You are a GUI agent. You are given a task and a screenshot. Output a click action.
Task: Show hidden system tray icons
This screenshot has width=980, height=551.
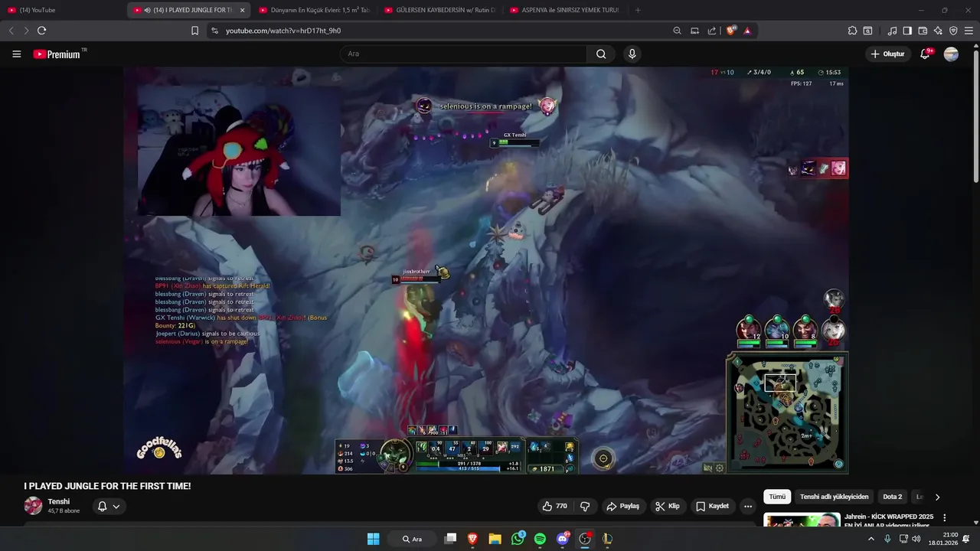pyautogui.click(x=871, y=539)
